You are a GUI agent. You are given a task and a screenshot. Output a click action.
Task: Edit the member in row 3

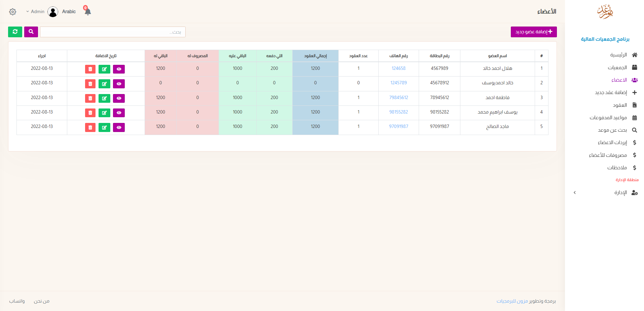click(104, 98)
